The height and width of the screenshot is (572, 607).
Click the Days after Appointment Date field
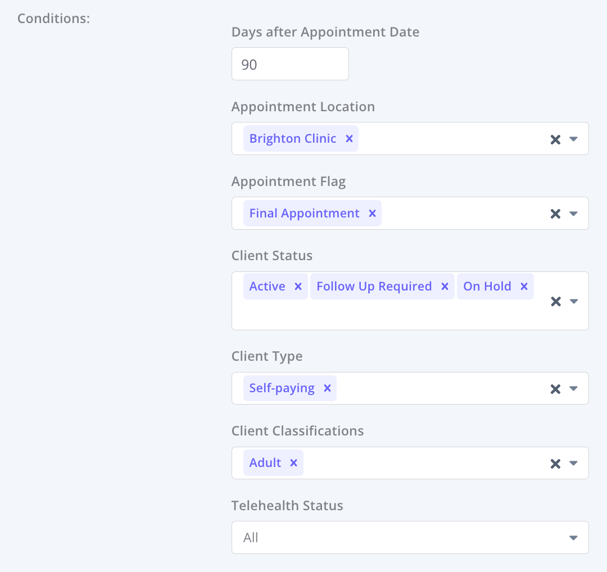point(289,65)
